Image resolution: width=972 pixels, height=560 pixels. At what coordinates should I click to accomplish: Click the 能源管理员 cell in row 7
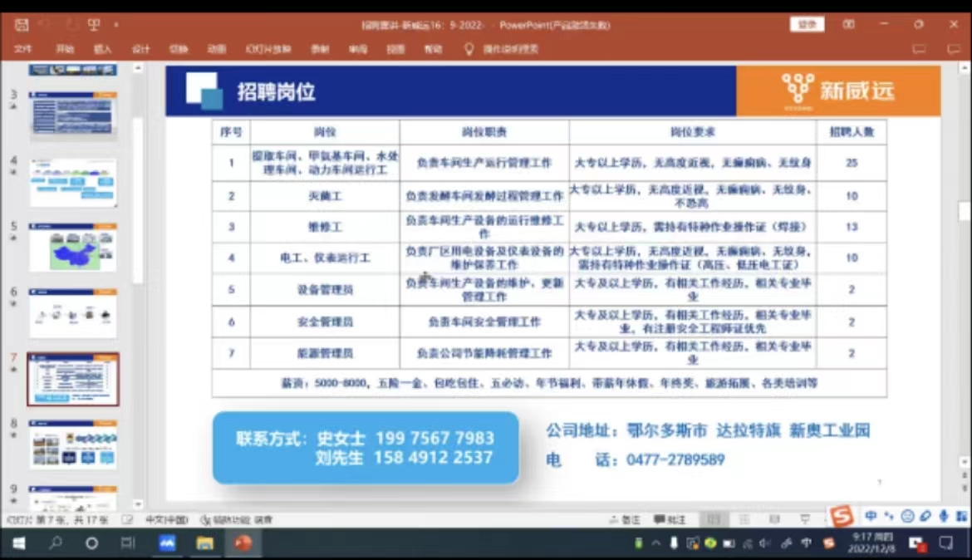pos(325,353)
